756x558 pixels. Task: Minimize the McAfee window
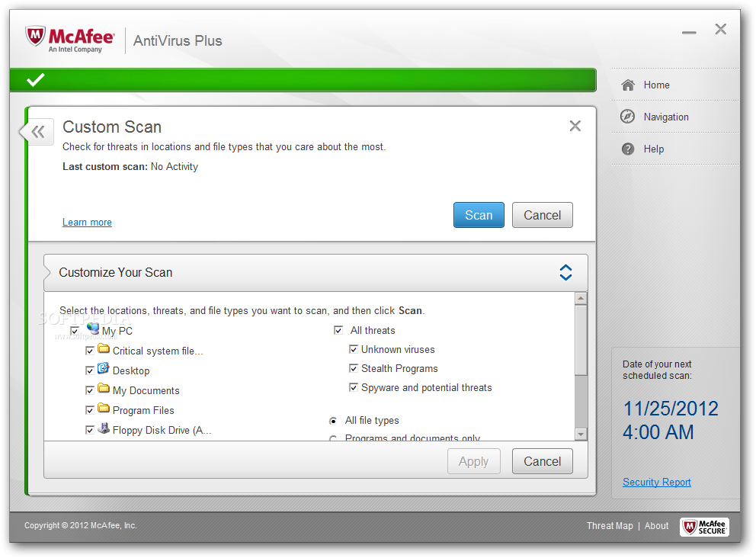(689, 32)
